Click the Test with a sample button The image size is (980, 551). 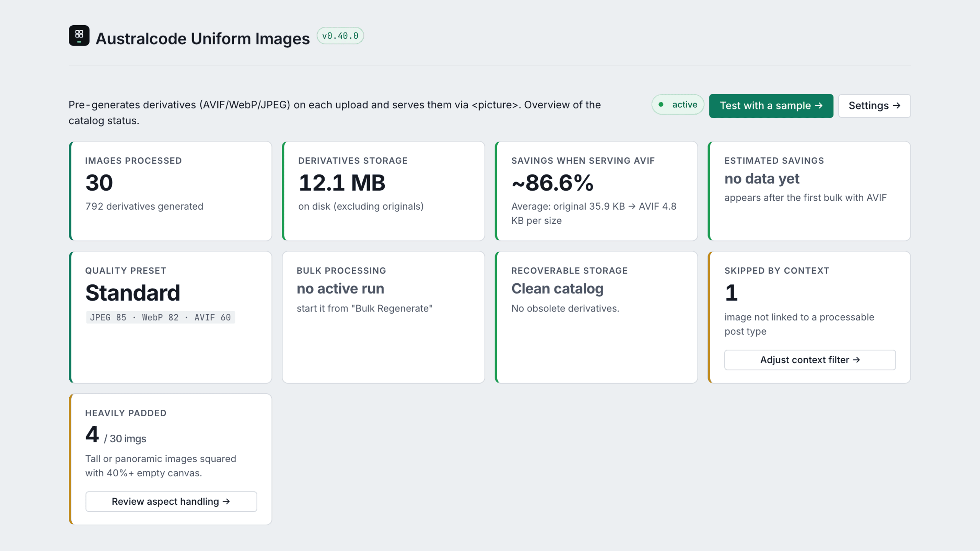click(x=771, y=106)
